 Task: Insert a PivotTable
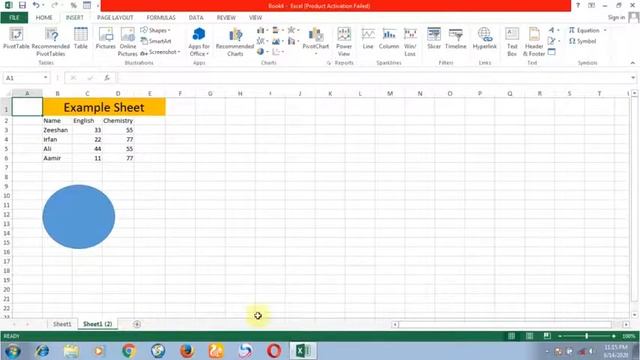(x=16, y=38)
